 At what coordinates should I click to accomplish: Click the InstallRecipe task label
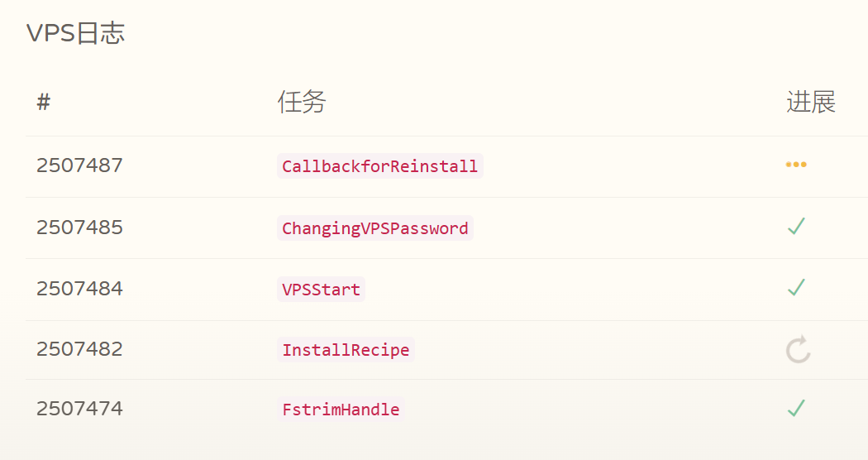346,350
